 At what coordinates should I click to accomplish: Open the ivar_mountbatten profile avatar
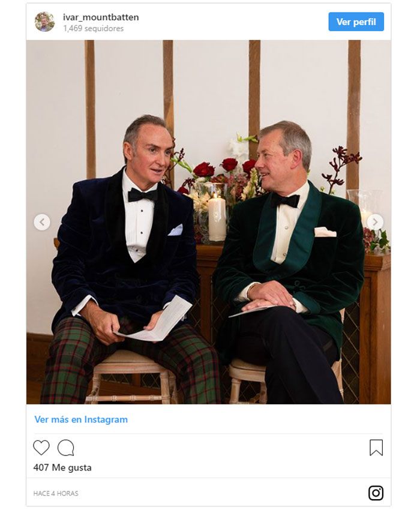(x=44, y=22)
